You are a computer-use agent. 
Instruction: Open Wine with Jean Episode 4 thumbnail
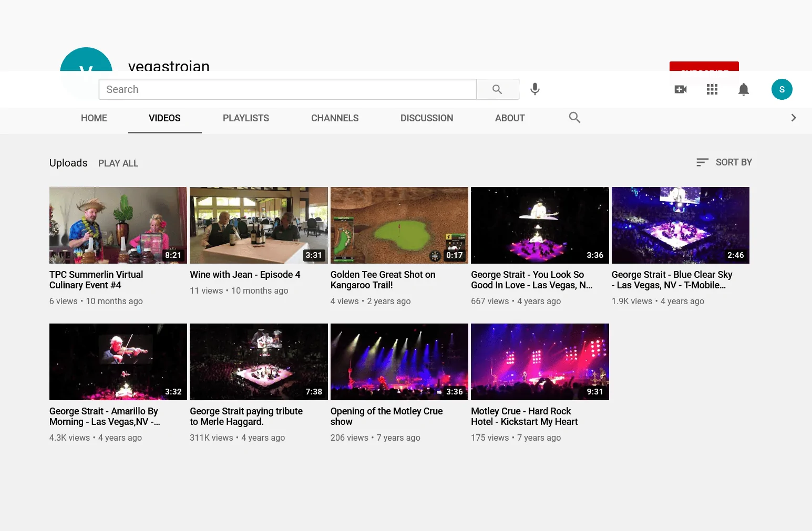[x=259, y=225]
